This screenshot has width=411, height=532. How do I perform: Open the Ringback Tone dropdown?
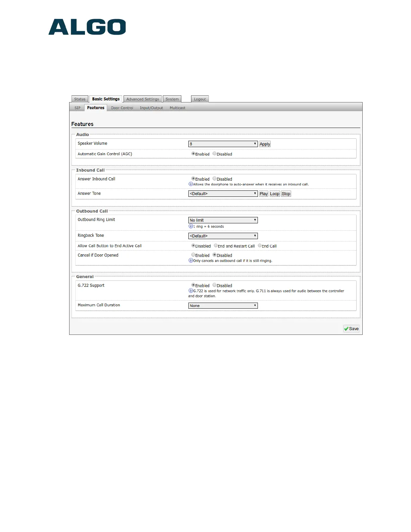pos(223,236)
